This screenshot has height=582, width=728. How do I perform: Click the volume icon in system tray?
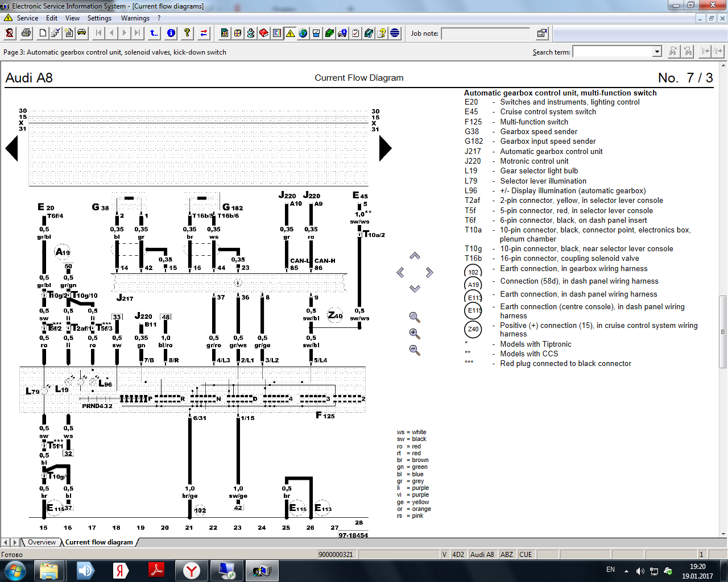[x=640, y=571]
